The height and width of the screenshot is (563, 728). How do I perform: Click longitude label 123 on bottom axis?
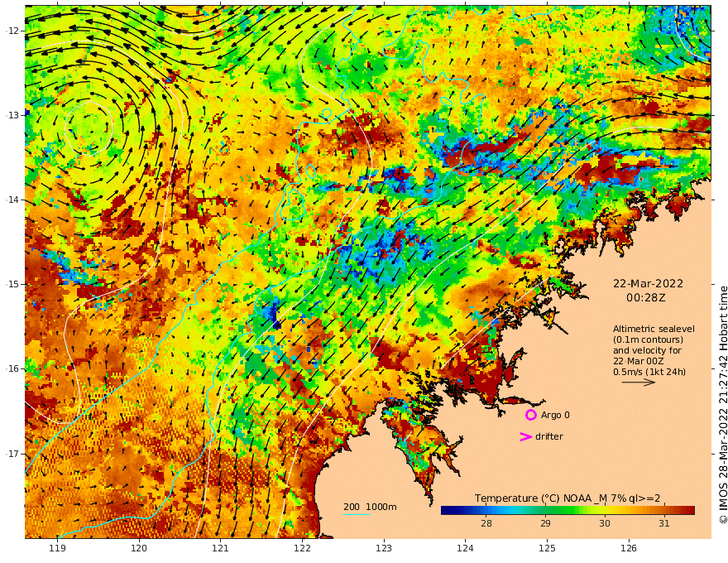coord(384,548)
